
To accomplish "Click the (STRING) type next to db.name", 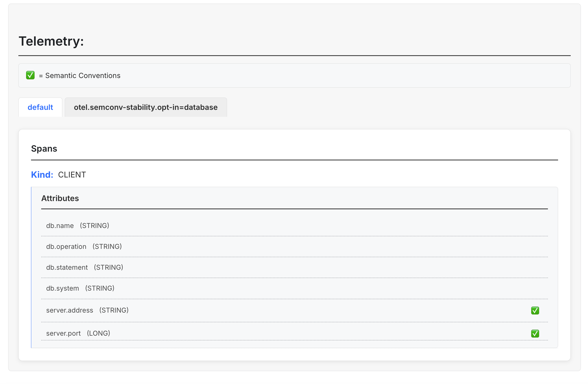I will (94, 226).
